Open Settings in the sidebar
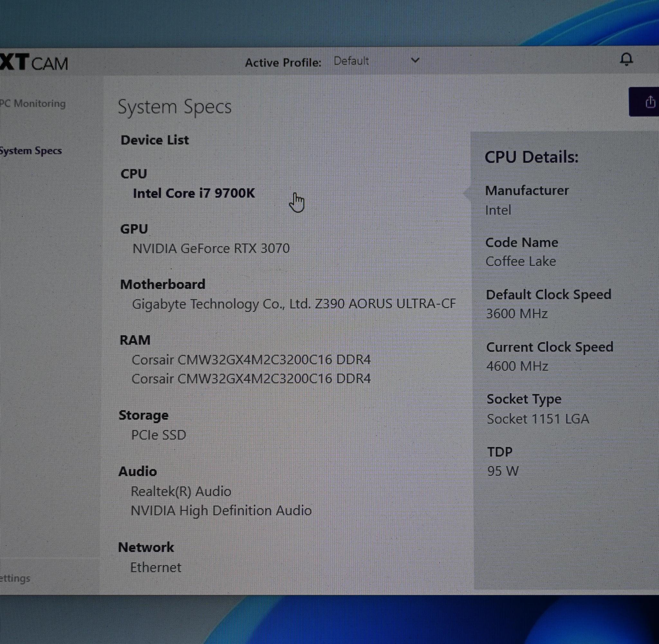Viewport: 659px width, 644px height. tap(15, 578)
